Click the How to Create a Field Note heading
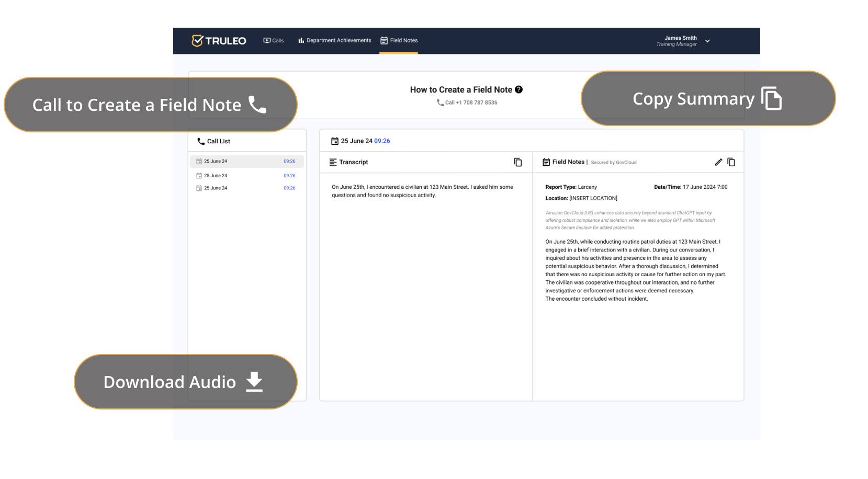Viewport: 868px width, 479px height. 461,89
